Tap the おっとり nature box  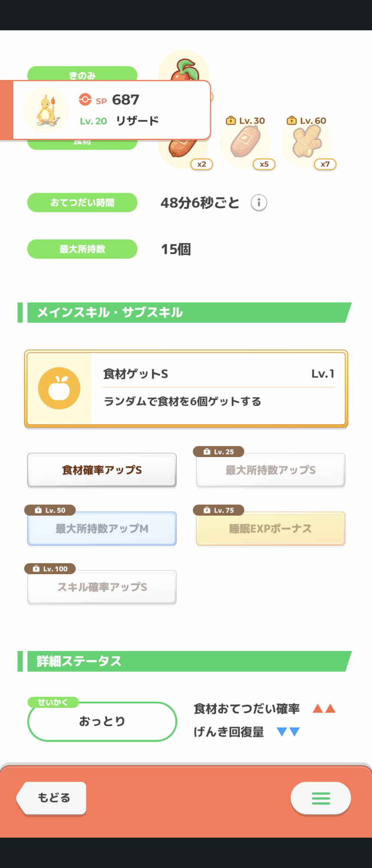[102, 721]
